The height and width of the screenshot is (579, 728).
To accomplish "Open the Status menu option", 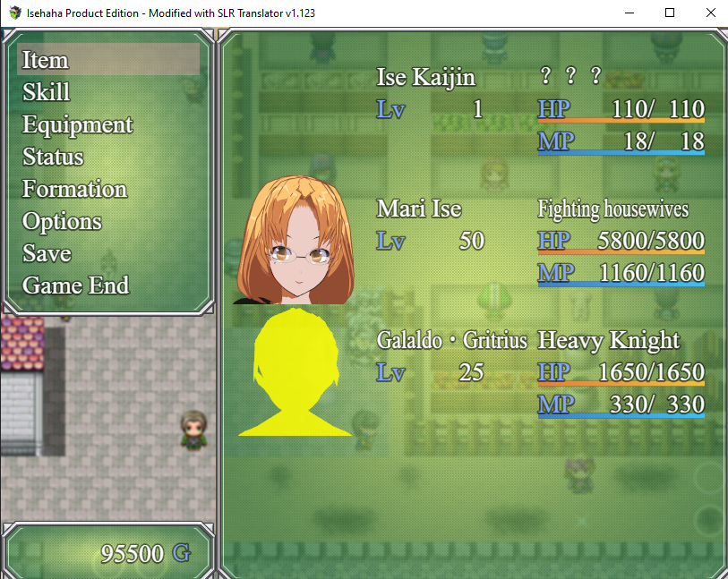I will pos(53,157).
